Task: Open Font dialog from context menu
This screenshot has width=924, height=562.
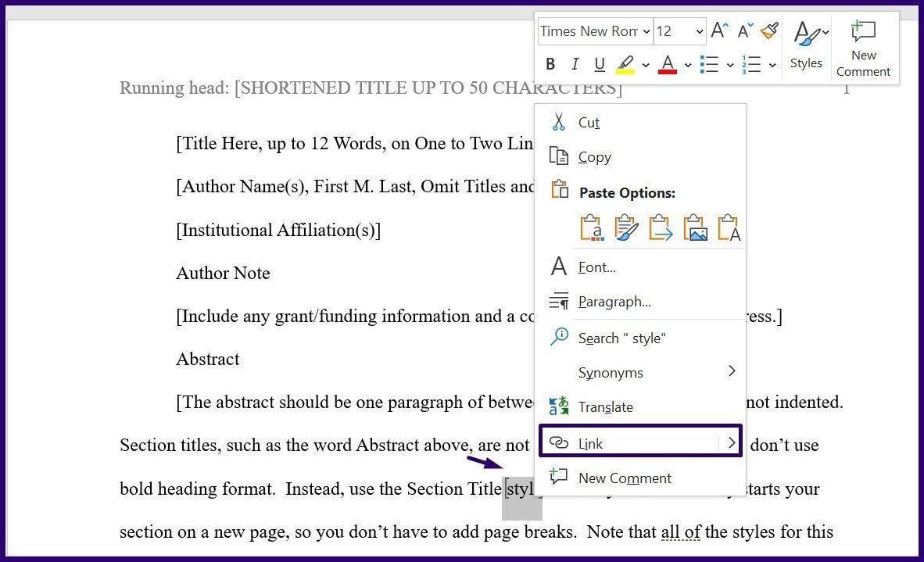Action: (x=640, y=267)
